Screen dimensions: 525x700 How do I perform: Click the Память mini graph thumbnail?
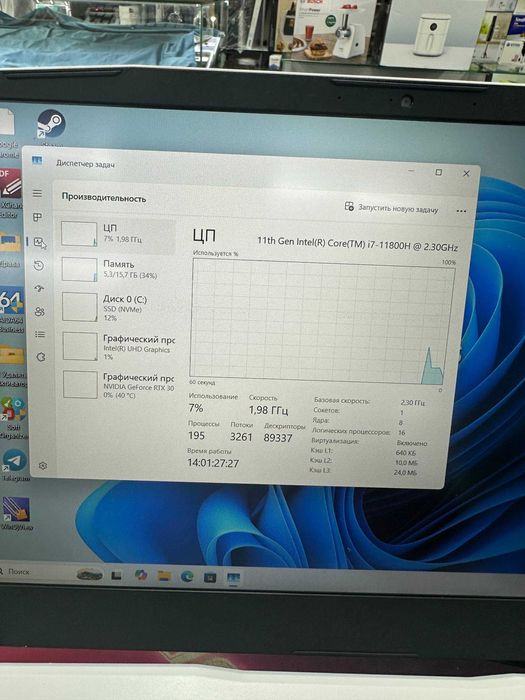coord(79,269)
